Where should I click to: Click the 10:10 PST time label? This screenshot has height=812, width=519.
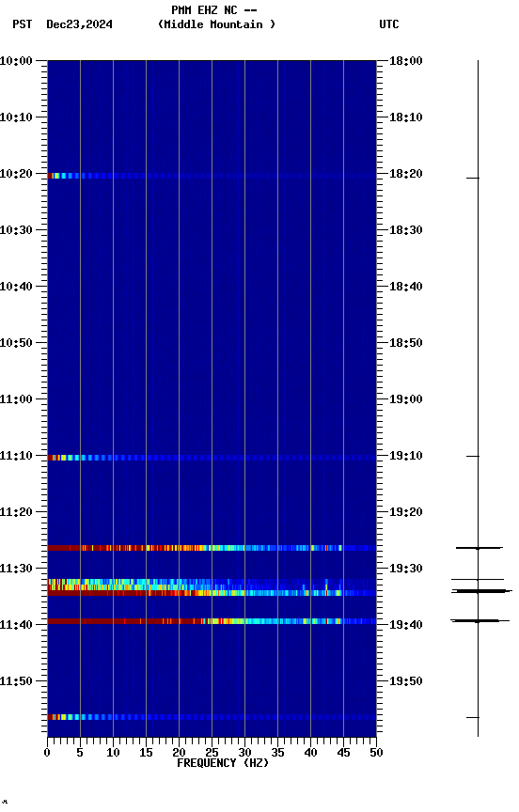pyautogui.click(x=16, y=117)
